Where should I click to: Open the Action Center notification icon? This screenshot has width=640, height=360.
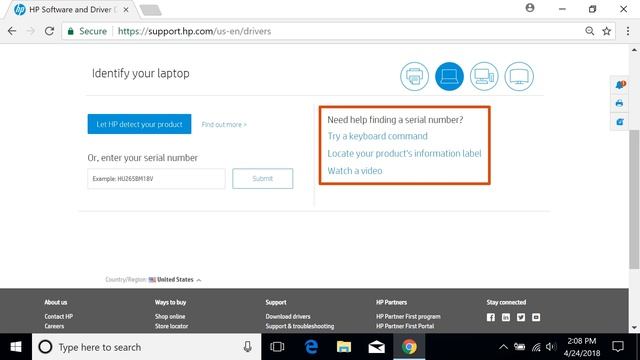[618, 347]
